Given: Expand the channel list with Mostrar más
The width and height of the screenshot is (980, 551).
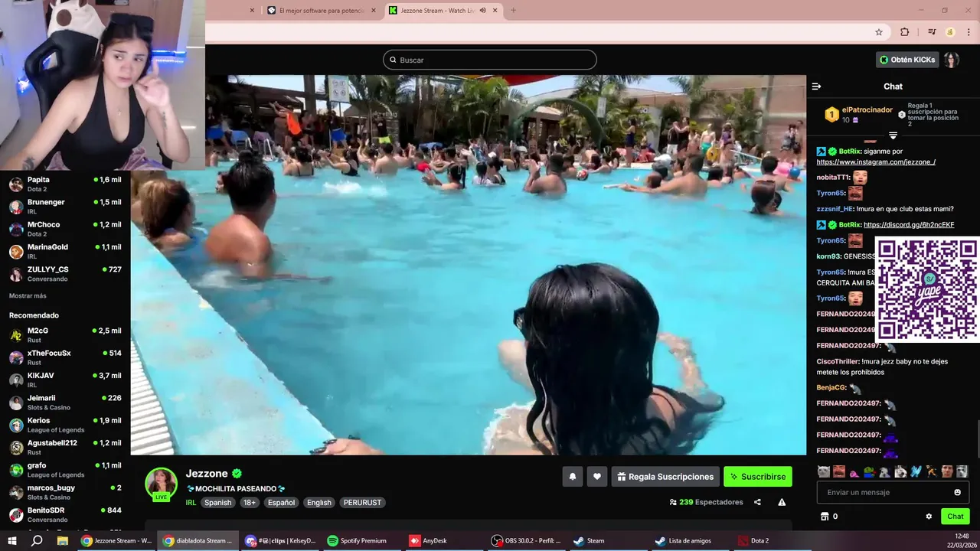Looking at the screenshot, I should click(x=28, y=296).
